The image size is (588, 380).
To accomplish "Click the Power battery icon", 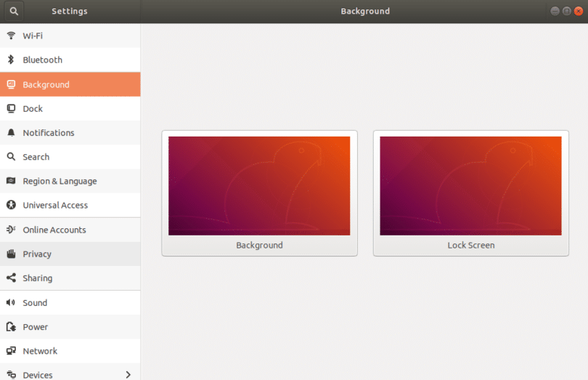I will coord(11,327).
